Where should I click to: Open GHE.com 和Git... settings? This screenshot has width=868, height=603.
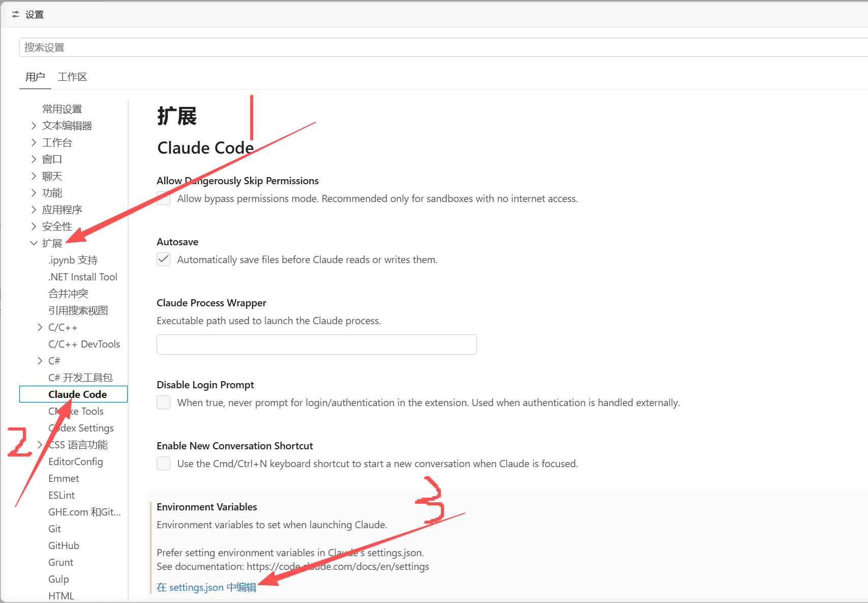coord(84,512)
